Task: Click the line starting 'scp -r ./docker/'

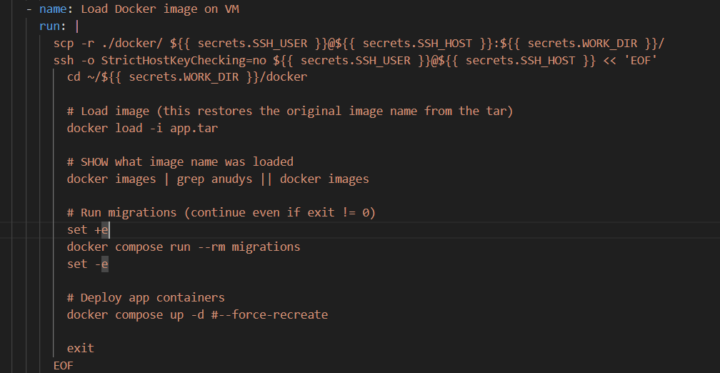Action: (359, 44)
